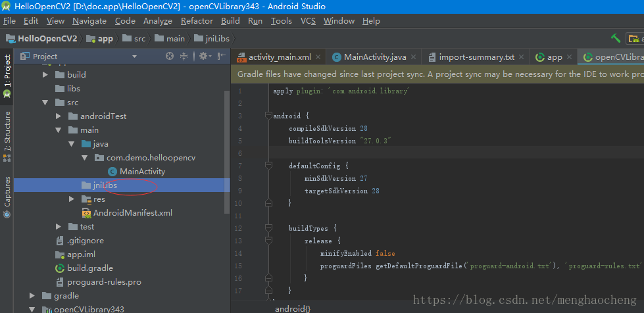Image resolution: width=644 pixels, height=313 pixels.
Task: Open the Analyze menu
Action: pos(158,21)
